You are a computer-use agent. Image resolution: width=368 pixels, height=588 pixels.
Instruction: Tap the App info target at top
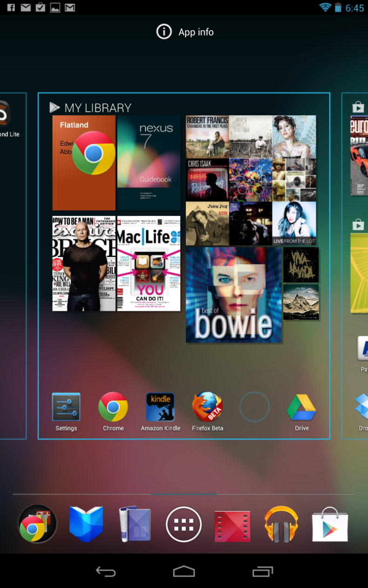[185, 32]
